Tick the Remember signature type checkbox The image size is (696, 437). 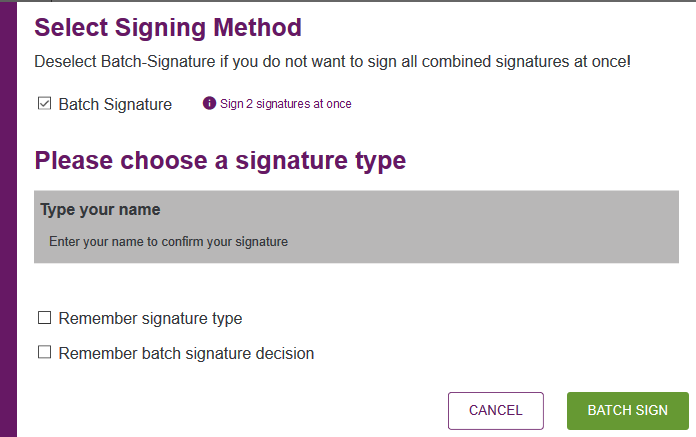tap(44, 318)
